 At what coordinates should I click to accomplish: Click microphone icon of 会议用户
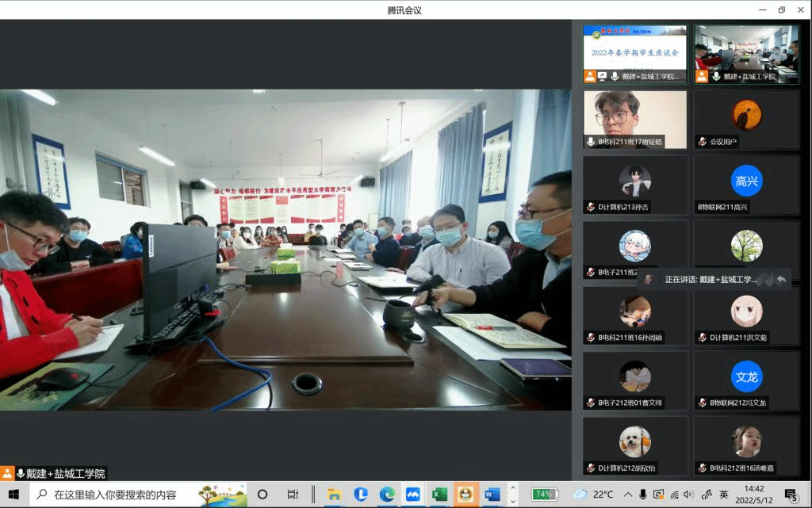pyautogui.click(x=702, y=142)
